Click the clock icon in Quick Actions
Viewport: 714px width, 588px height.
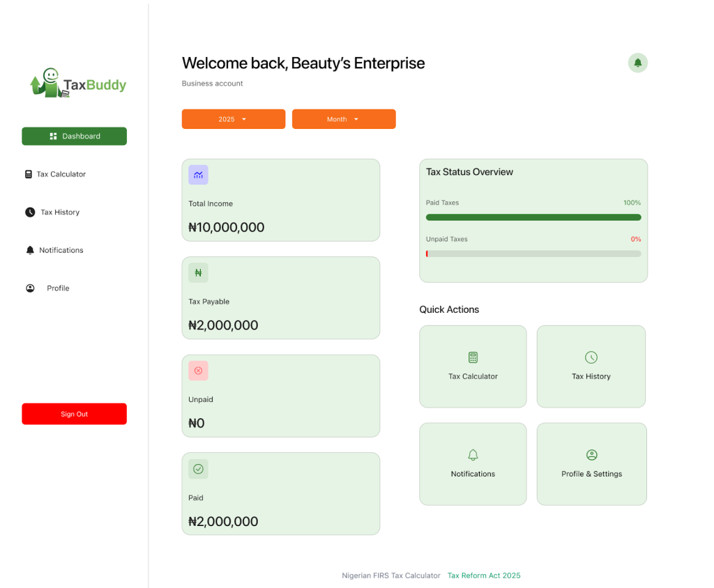(x=591, y=357)
